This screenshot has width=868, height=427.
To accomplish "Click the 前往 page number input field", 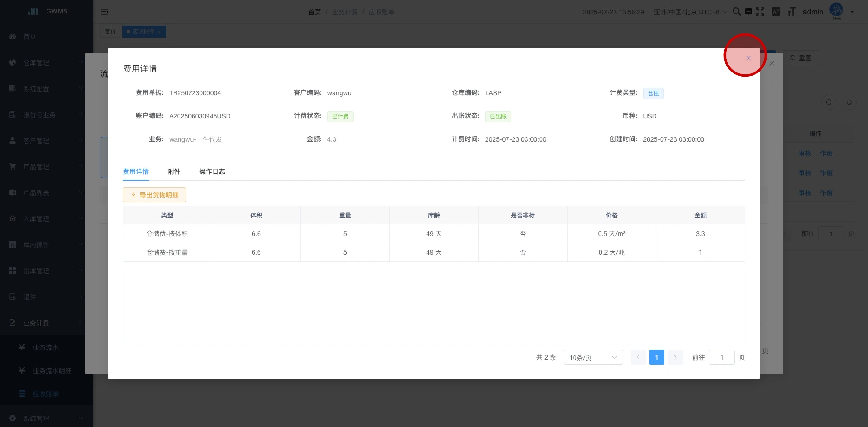I will point(721,357).
